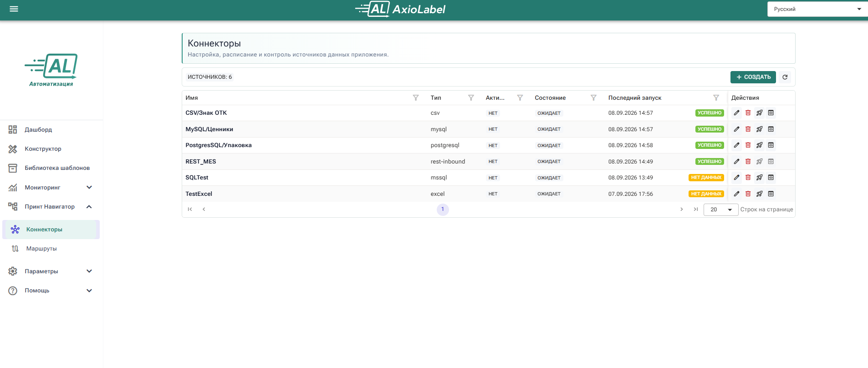Select Коннекторы in the sidebar
This screenshot has width=868, height=368.
tap(51, 230)
